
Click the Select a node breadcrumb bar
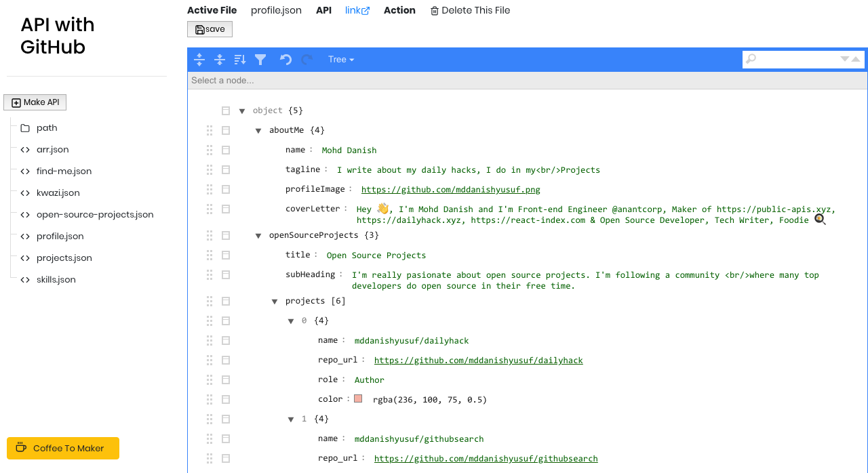click(x=528, y=81)
